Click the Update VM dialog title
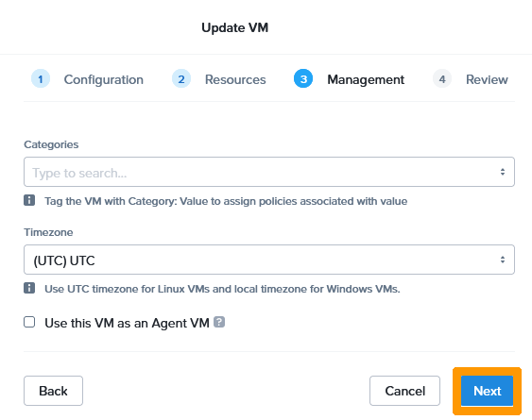 click(234, 27)
